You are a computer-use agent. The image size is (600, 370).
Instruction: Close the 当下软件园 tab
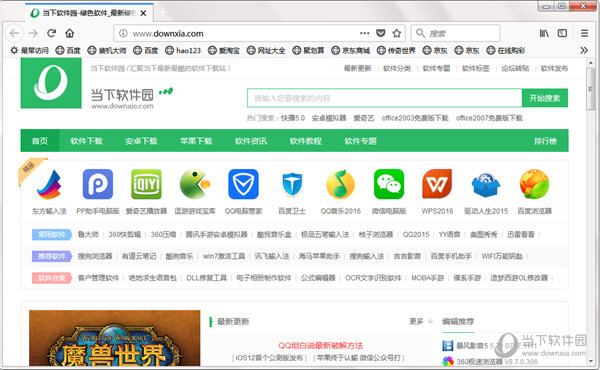[143, 13]
